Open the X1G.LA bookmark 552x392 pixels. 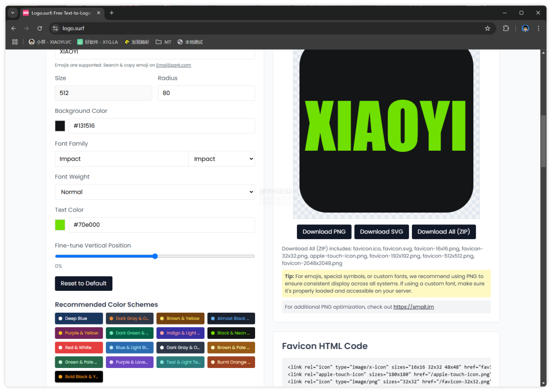[x=98, y=42]
